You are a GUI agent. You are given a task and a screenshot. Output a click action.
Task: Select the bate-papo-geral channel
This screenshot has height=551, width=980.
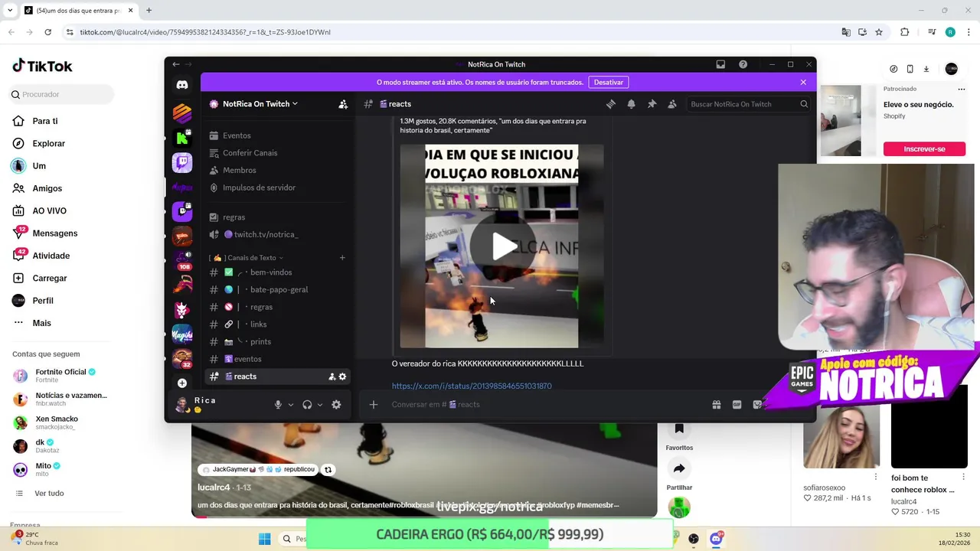pos(279,290)
